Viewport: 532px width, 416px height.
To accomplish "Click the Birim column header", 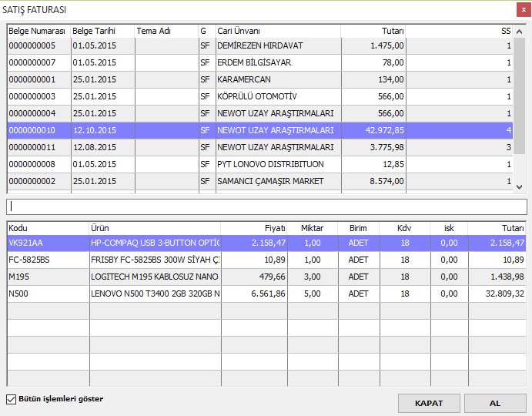I will point(359,228).
